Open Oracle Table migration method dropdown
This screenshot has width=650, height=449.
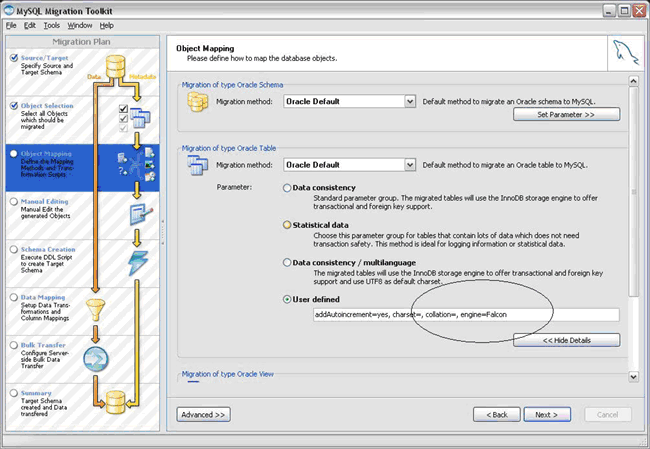coord(410,165)
